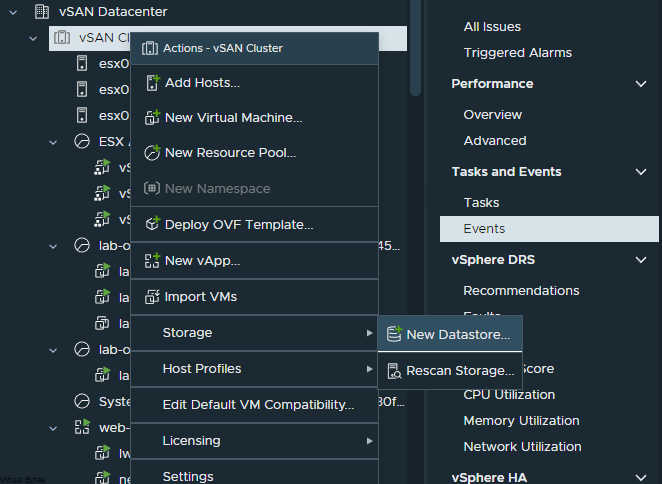Collapse the Tasks and Events section
The height and width of the screenshot is (484, 662).
[x=641, y=172]
